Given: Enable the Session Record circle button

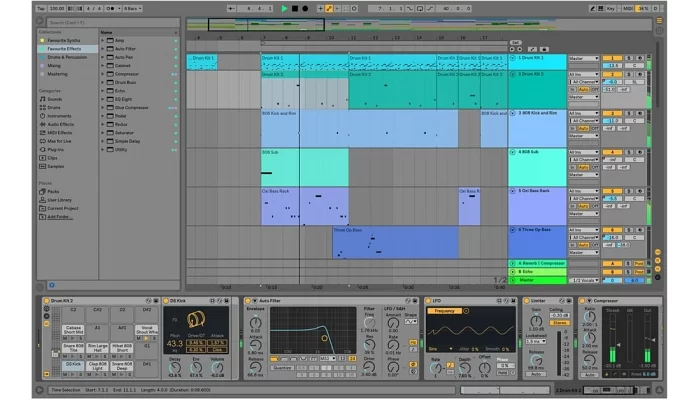Looking at the screenshot, I should (354, 8).
